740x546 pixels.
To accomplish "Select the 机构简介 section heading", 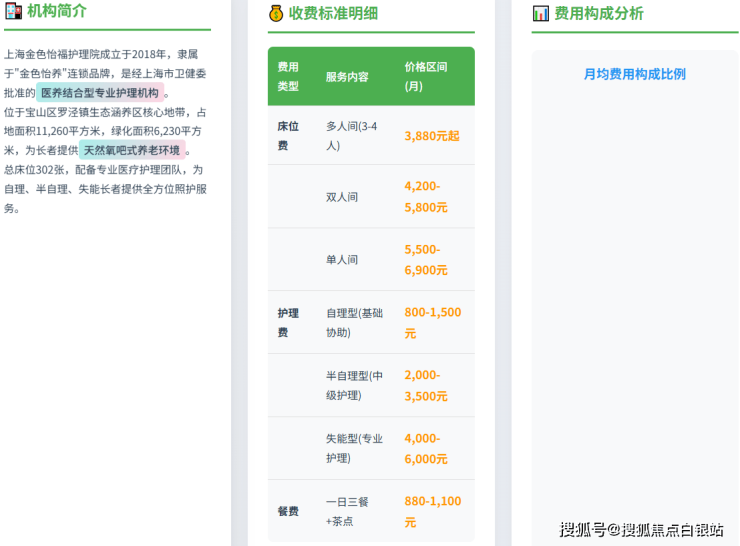I will pos(57,12).
